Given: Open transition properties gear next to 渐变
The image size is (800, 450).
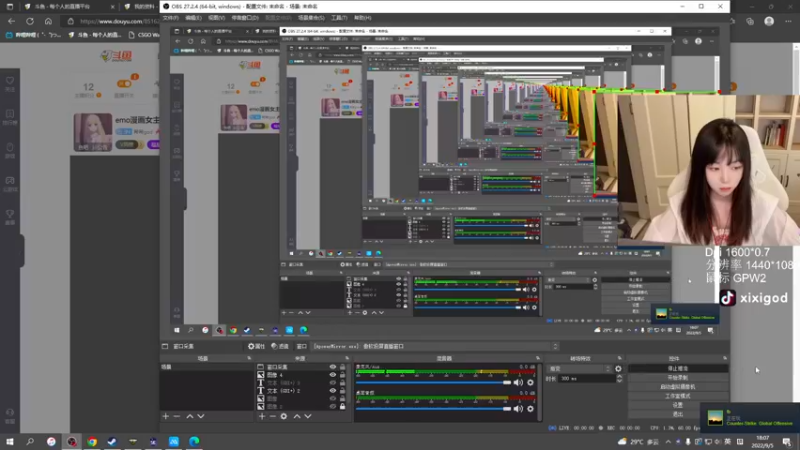Looking at the screenshot, I should pyautogui.click(x=618, y=368).
